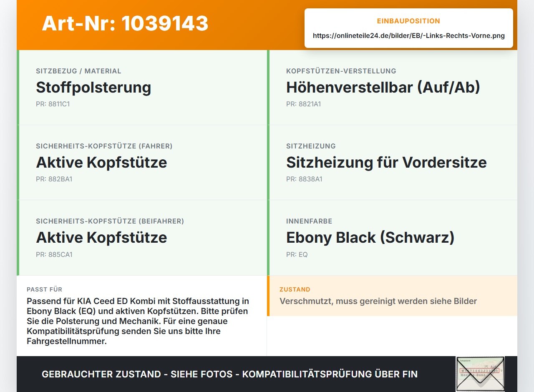Click the SICHERHEITS-KOPFSTÜTZE (BEIFAHRER) label

(110, 221)
